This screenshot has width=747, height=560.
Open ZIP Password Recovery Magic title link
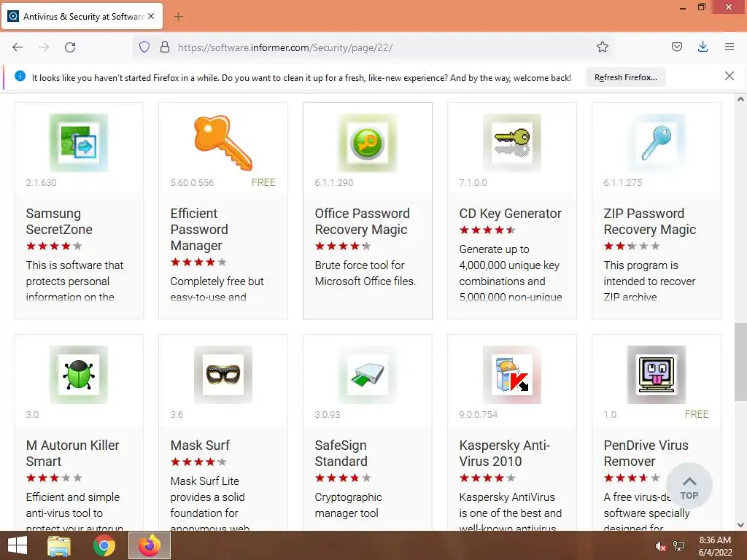(x=650, y=222)
